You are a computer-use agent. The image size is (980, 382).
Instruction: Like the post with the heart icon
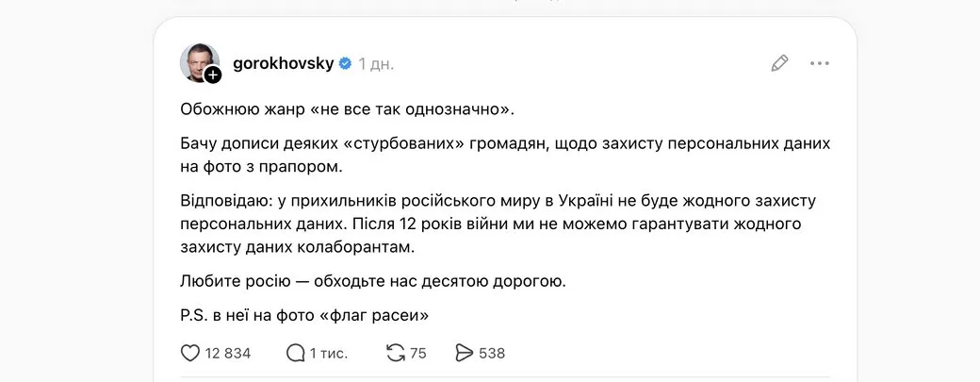point(190,353)
